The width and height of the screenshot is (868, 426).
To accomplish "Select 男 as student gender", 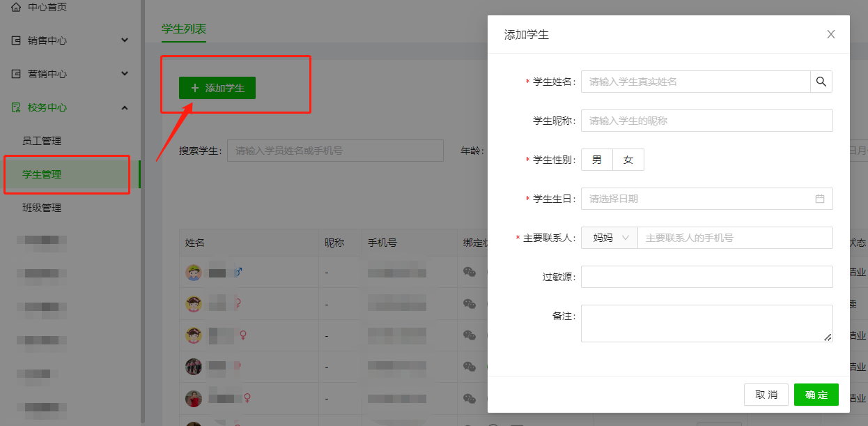I will coord(597,160).
